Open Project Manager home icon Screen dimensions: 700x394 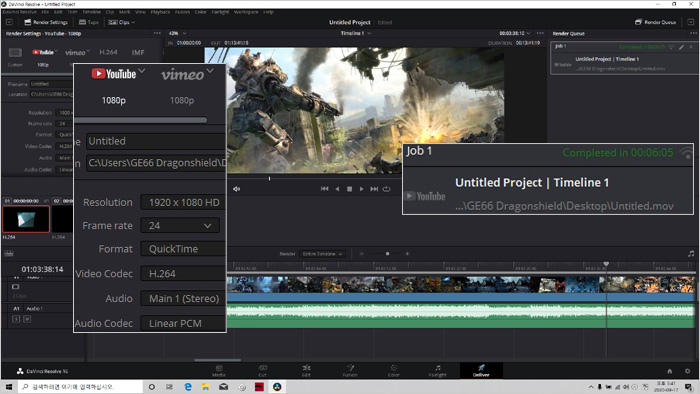[670, 371]
